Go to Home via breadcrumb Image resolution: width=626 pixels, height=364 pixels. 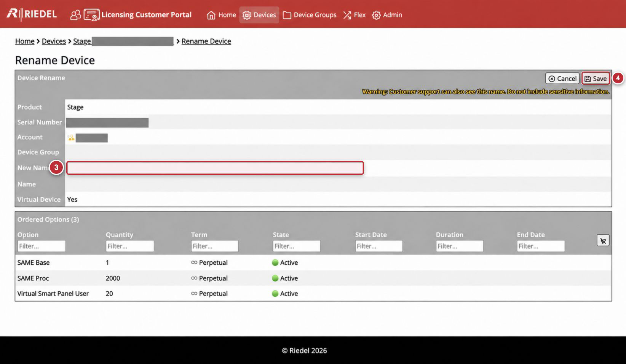25,41
